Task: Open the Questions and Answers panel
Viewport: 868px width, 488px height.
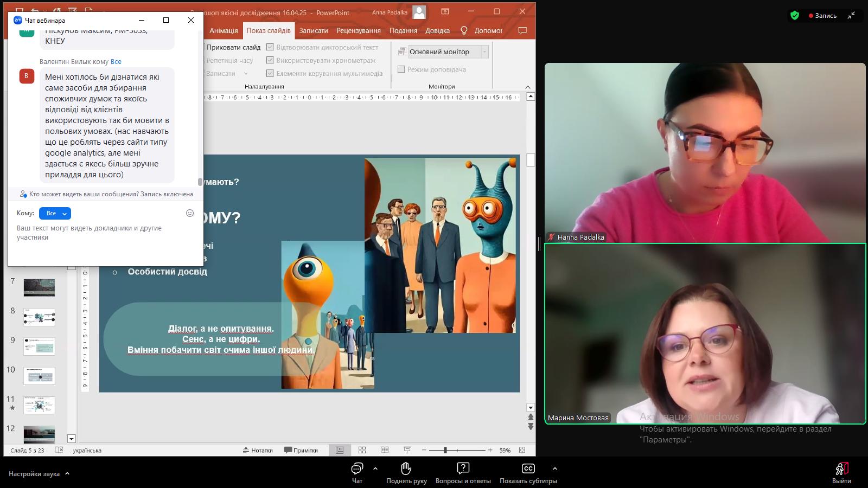Action: click(x=463, y=473)
